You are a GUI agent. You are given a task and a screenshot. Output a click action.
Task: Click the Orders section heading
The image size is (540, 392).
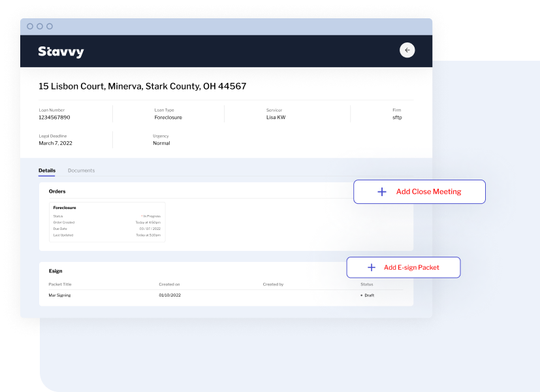tap(57, 191)
